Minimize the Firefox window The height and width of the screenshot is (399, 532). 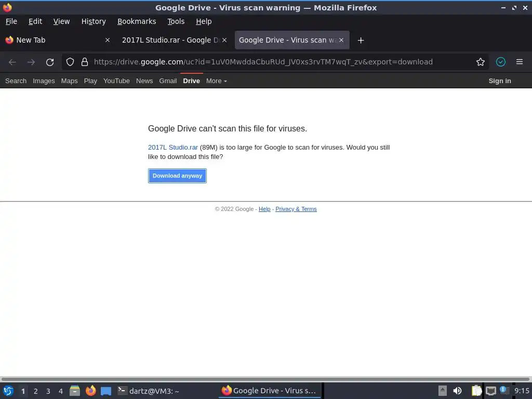503,7
